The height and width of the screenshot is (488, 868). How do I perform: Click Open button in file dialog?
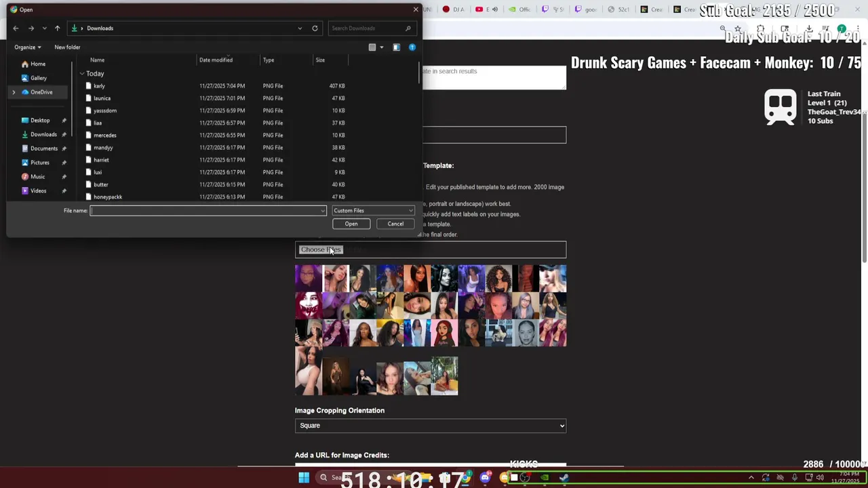[351, 224]
